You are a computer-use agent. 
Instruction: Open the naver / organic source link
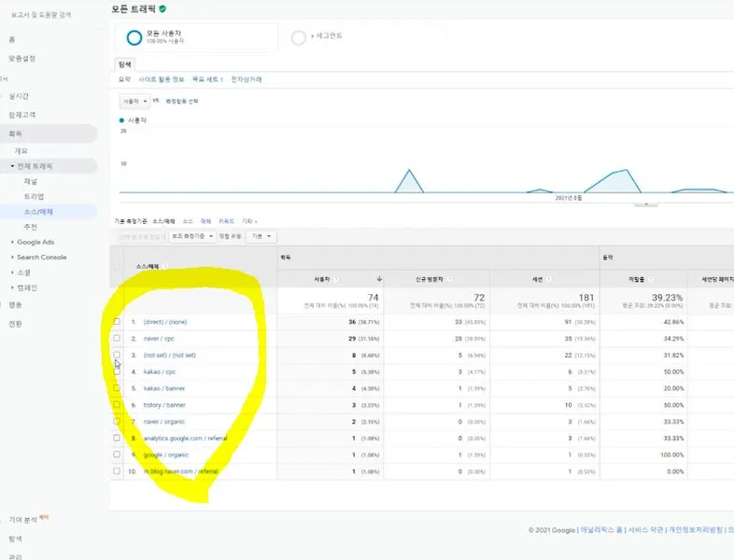pyautogui.click(x=163, y=422)
